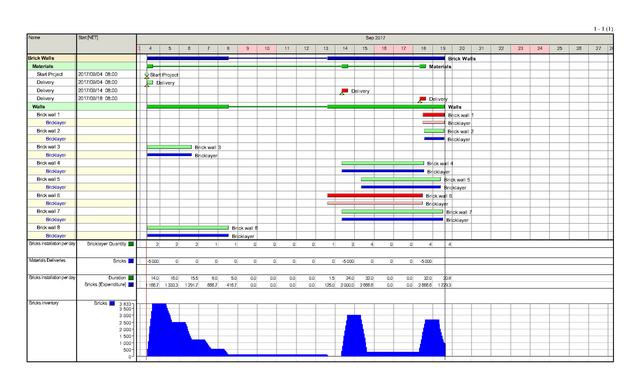Click the 2 000.0 expenditure value
Screen dimensions: 640x389
347,285
